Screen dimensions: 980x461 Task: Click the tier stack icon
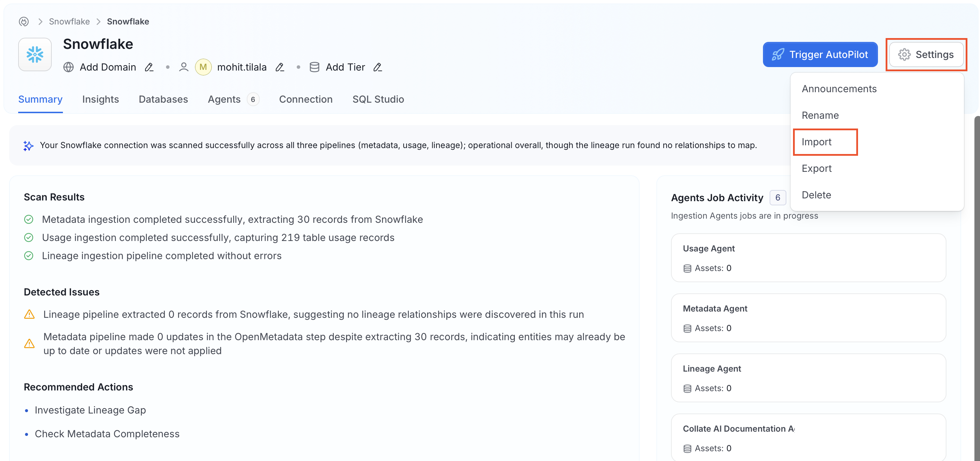coord(315,67)
